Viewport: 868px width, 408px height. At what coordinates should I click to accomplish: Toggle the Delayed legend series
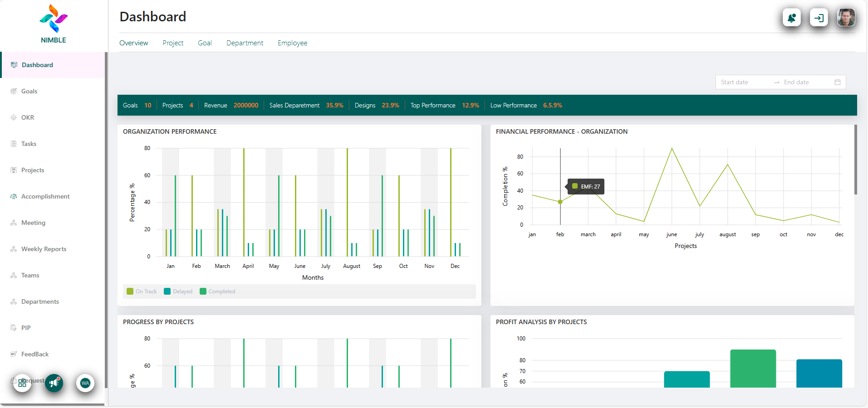click(x=178, y=291)
